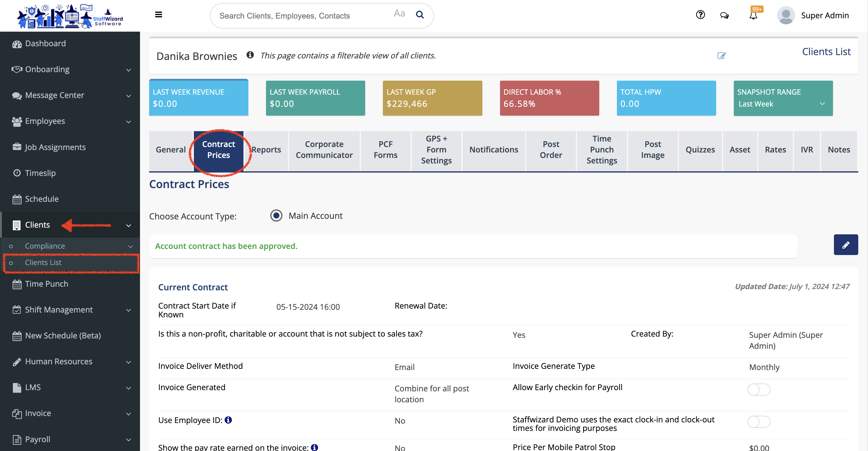Click the blue pencil edit contract button
This screenshot has height=451, width=868.
(845, 245)
